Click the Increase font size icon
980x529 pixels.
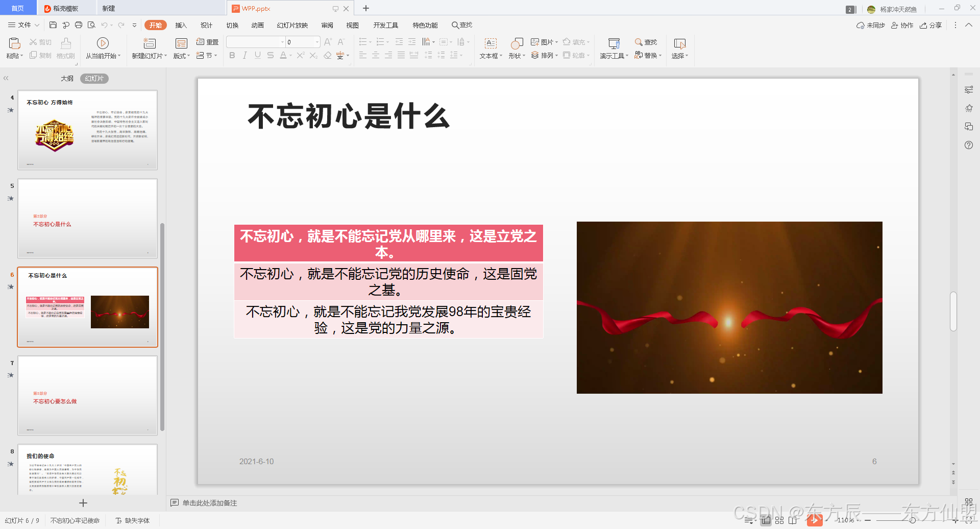point(328,42)
